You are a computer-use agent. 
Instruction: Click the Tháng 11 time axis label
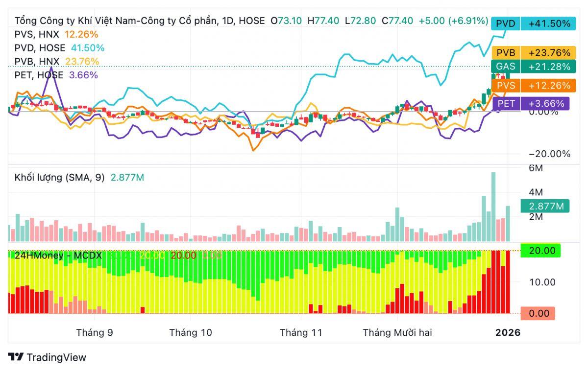[x=301, y=333]
